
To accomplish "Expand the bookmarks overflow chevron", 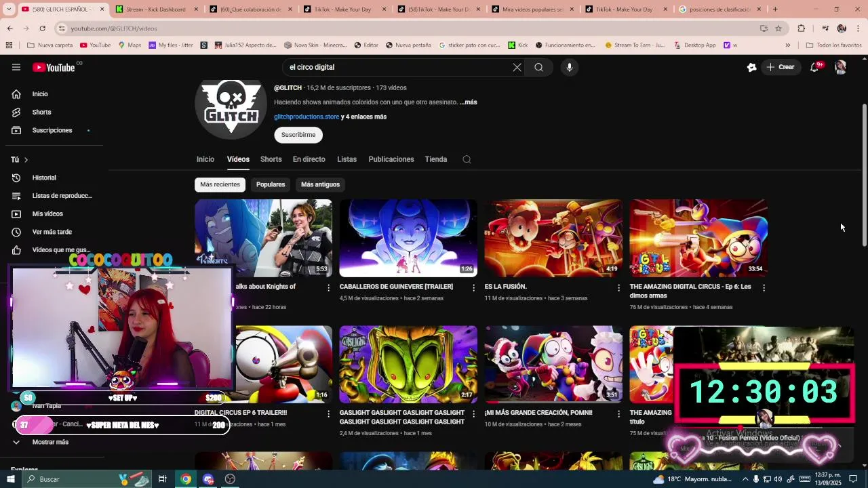I will coord(787,45).
